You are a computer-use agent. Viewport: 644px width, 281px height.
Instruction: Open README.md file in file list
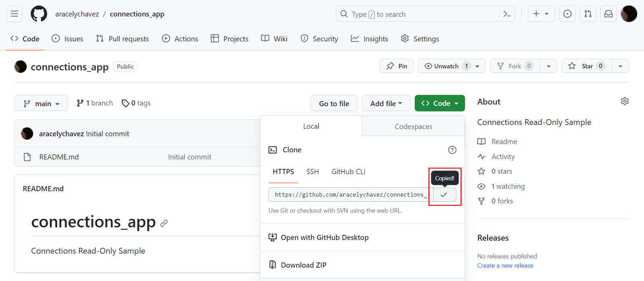pyautogui.click(x=59, y=157)
